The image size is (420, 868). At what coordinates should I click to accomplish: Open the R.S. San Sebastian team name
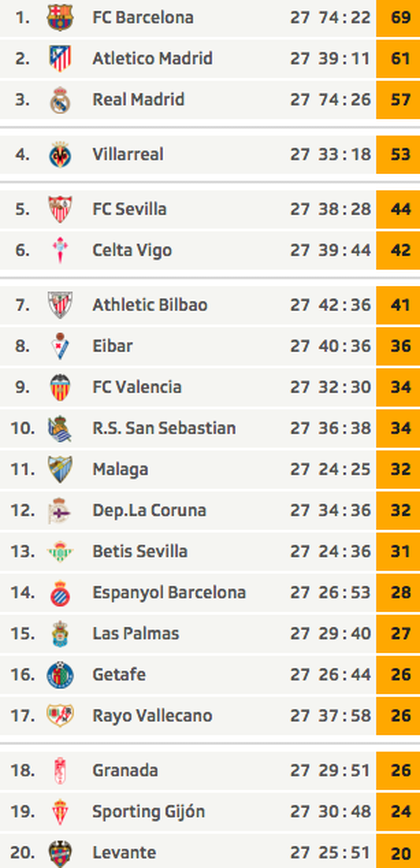coord(164,428)
